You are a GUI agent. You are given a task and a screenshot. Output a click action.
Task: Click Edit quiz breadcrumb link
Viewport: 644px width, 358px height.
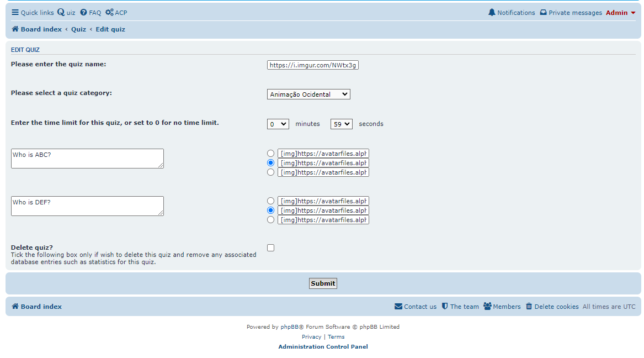tap(110, 29)
